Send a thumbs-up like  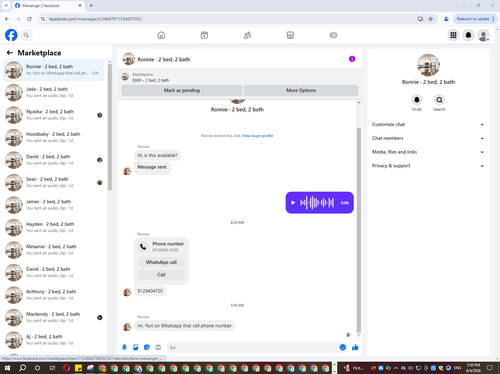355,347
